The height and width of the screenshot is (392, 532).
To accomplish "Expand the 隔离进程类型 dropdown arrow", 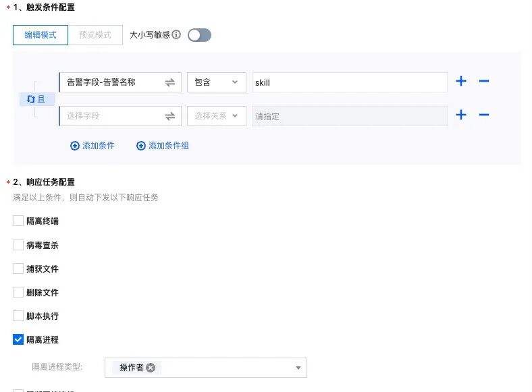I will (x=298, y=368).
